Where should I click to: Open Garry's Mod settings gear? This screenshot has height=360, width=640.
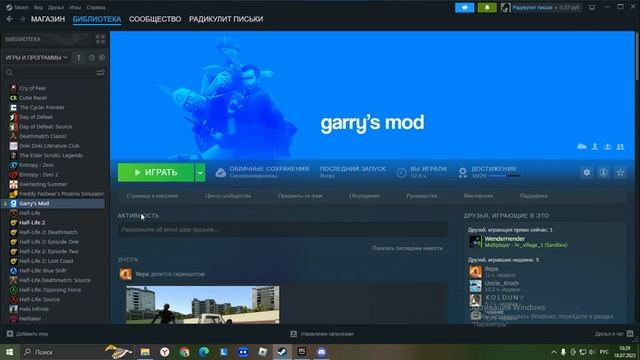pos(587,173)
